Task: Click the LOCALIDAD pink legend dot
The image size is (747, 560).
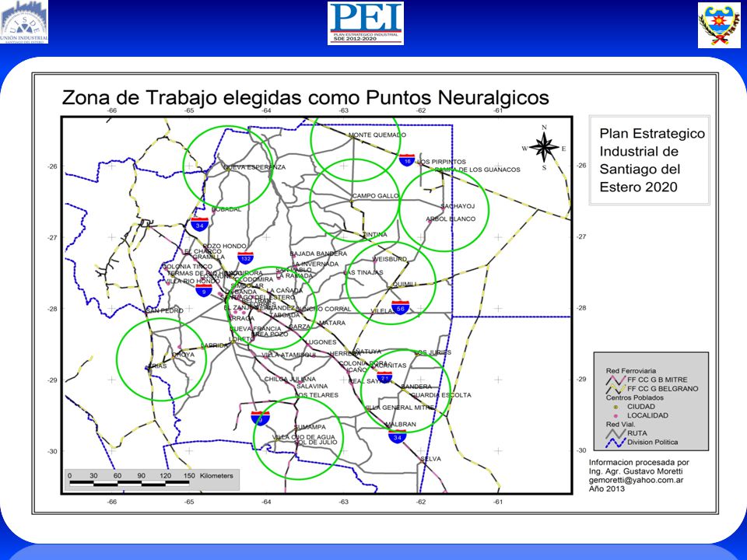Action: coord(615,415)
